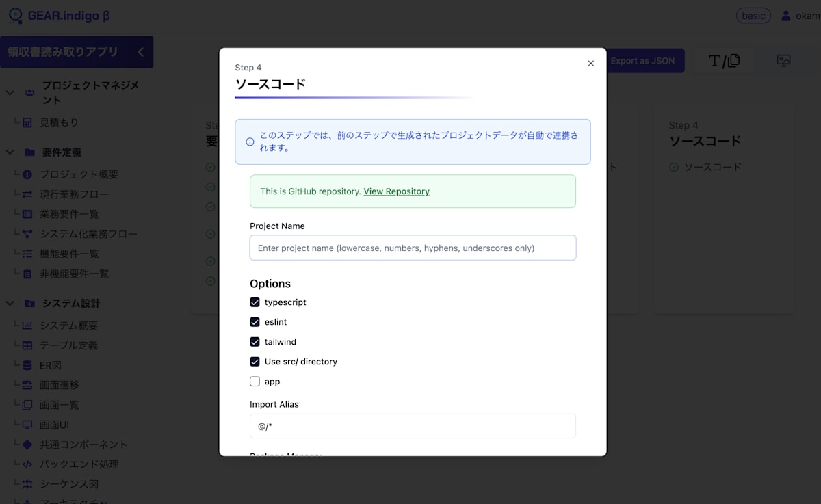821x504 pixels.
Task: Click the ソースコード check circle in Step 4 card
Action: click(674, 168)
